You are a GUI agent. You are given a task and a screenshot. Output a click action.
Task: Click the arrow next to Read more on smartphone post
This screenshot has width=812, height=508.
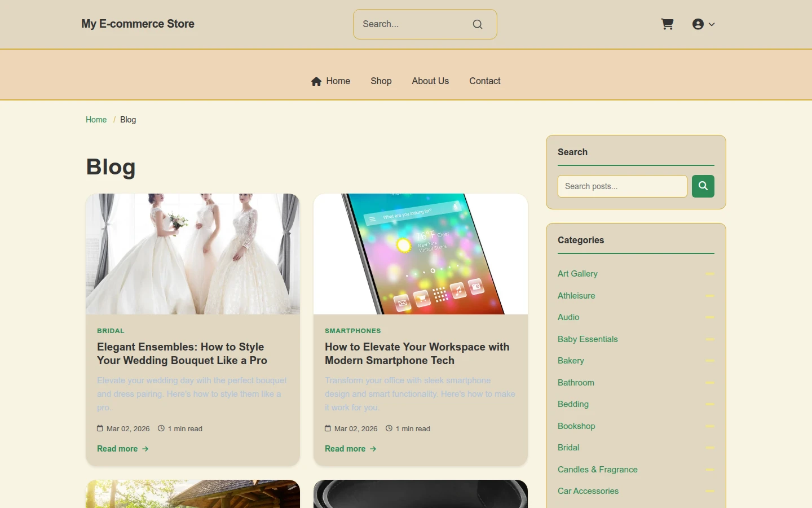pos(373,449)
